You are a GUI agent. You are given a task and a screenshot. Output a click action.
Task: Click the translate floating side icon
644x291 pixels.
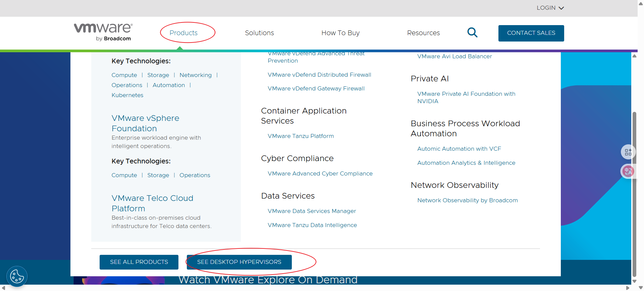coord(628,171)
